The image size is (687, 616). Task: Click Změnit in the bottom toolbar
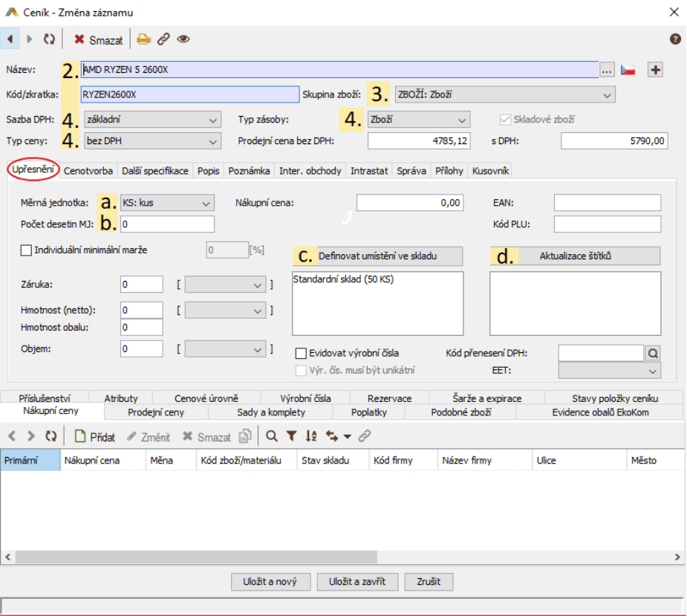click(x=148, y=437)
